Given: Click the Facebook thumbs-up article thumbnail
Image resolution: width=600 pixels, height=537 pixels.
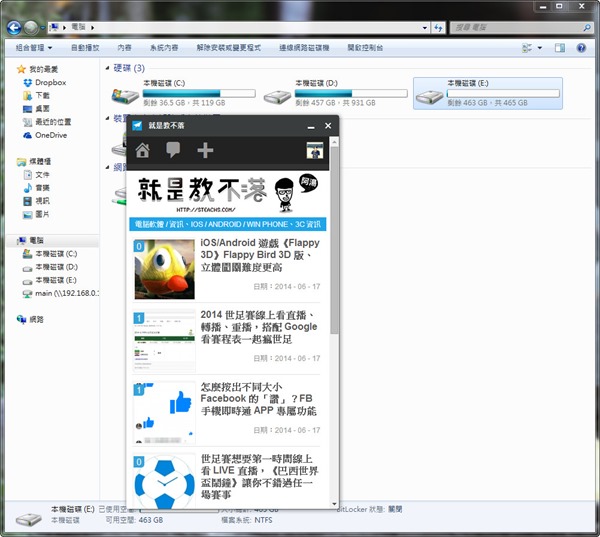Looking at the screenshot, I should [165, 410].
